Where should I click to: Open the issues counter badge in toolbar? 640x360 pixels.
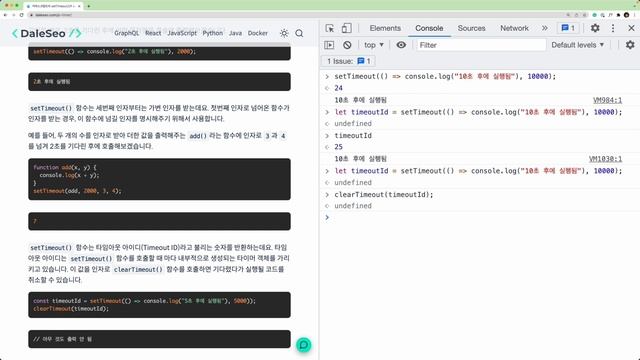(568, 28)
